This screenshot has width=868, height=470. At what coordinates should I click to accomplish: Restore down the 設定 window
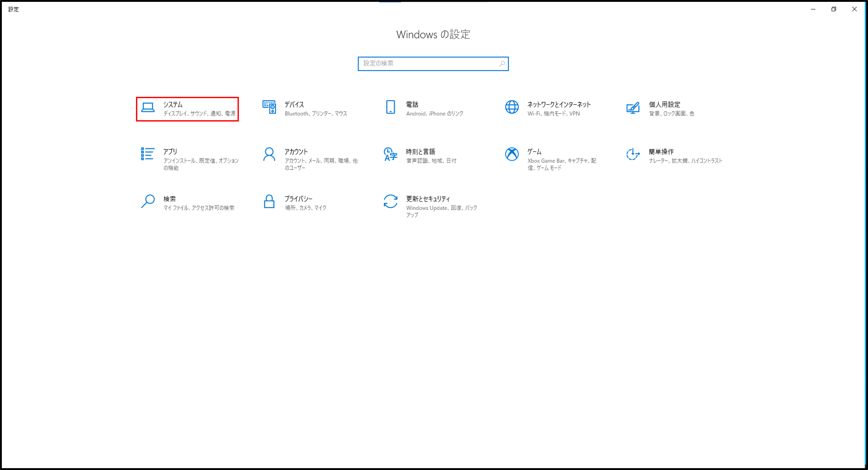834,9
